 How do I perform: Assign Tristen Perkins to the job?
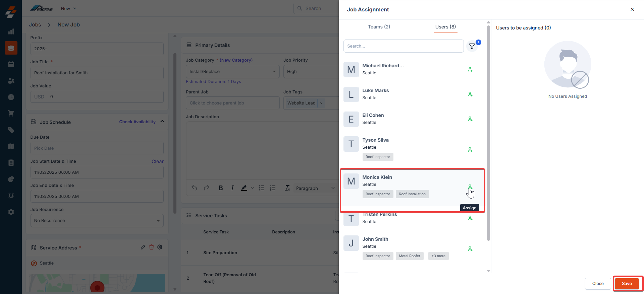pyautogui.click(x=470, y=218)
